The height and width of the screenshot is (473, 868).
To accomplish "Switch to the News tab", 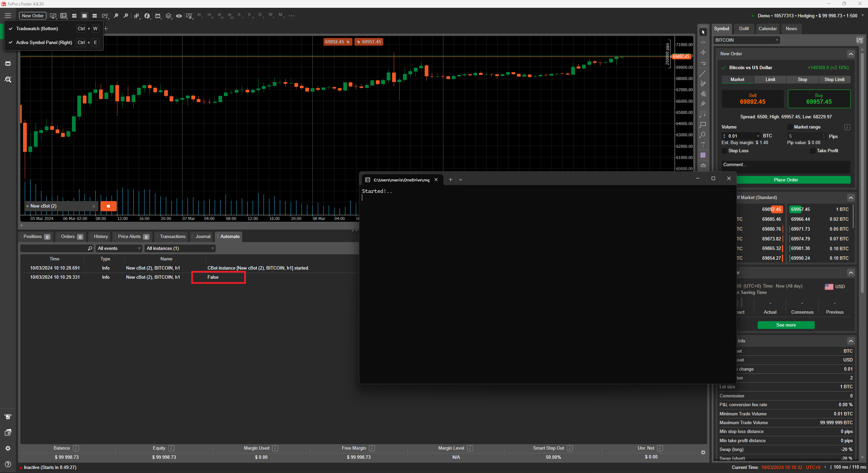I will pos(791,28).
